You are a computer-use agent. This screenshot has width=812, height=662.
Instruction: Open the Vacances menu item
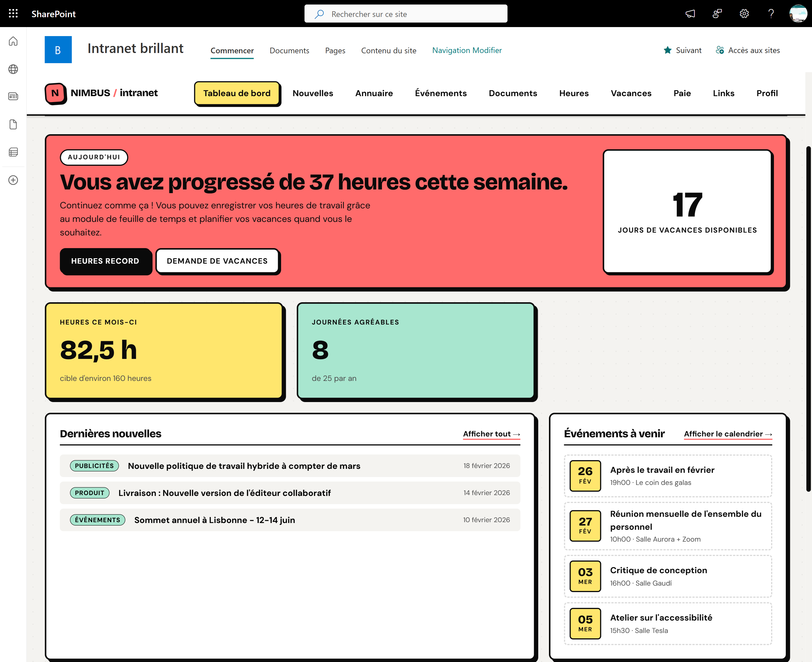point(631,93)
